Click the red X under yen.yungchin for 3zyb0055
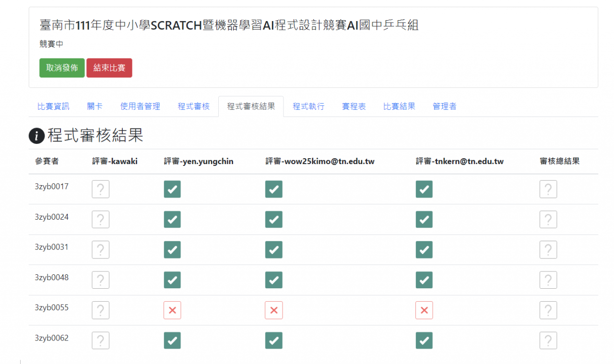This screenshot has height=364, width=614. tap(172, 310)
